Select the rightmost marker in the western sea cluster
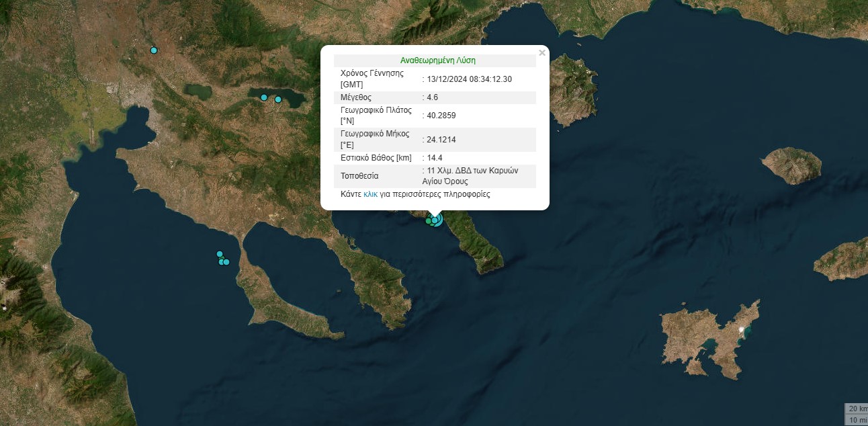 point(226,262)
